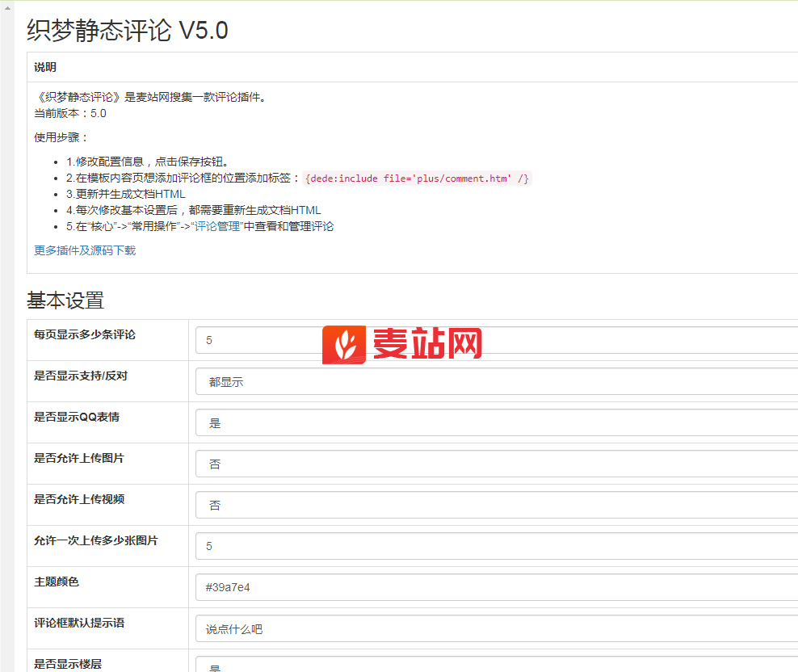Click the 说明 panel header
This screenshot has height=672, width=798.
45,67
